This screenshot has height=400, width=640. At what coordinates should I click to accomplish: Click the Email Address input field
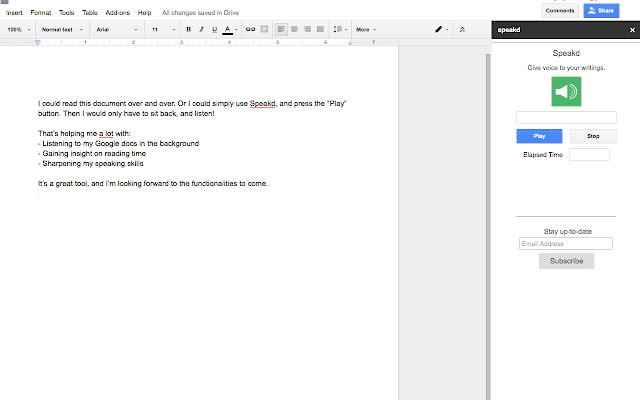pyautogui.click(x=566, y=243)
